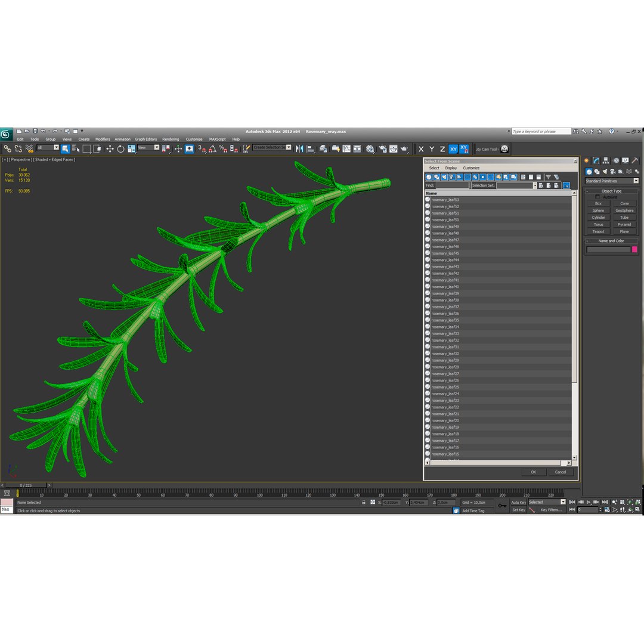Open Render Setup icon
644x644 pixels.
[x=383, y=148]
